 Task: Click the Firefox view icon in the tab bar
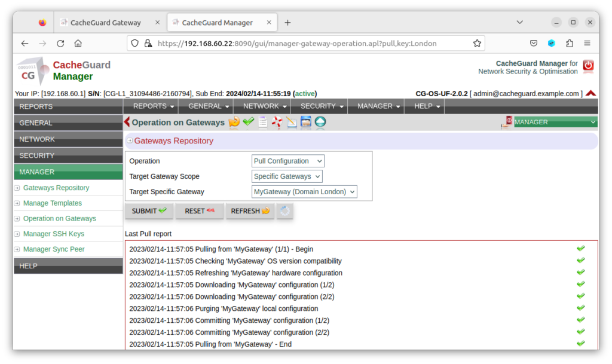pos(42,23)
